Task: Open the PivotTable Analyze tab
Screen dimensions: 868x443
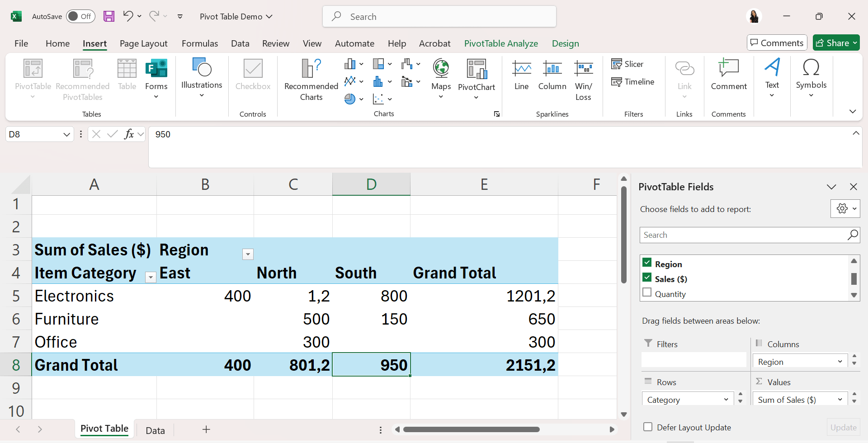Action: pyautogui.click(x=501, y=43)
